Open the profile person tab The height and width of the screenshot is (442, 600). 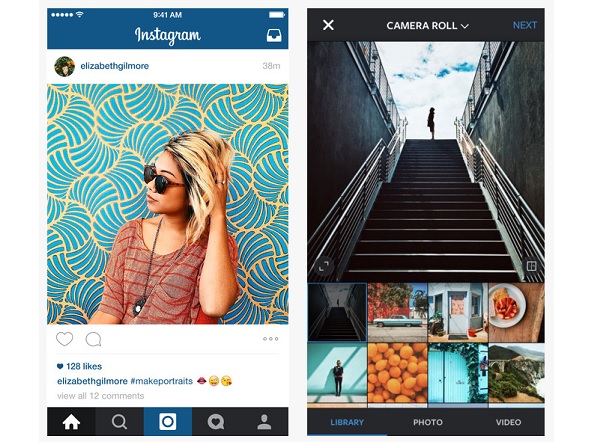[x=264, y=422]
